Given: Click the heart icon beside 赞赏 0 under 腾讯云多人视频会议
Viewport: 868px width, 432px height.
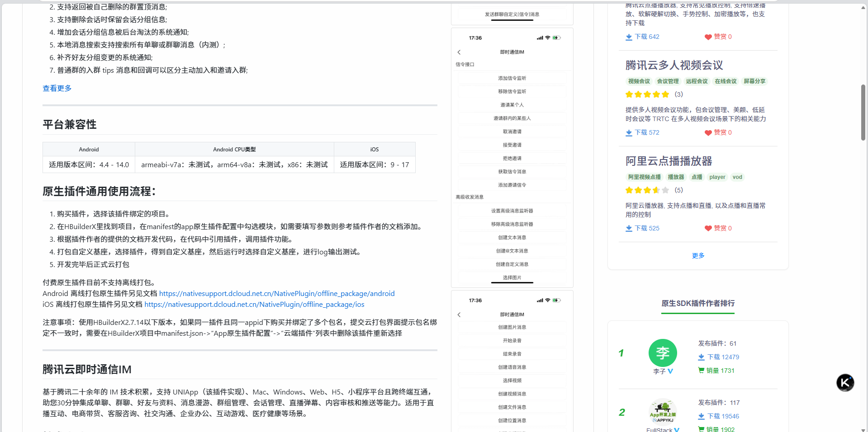Looking at the screenshot, I should click(x=708, y=133).
